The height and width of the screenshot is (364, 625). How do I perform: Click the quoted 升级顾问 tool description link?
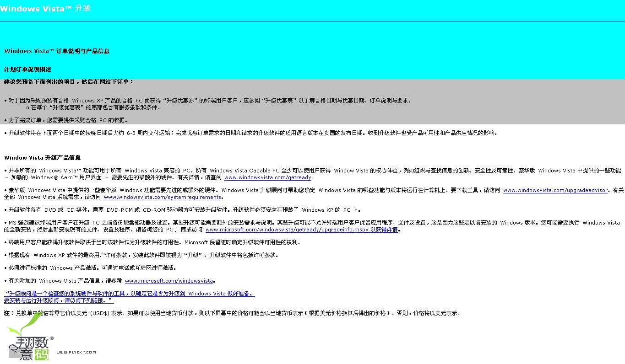[x=130, y=297]
